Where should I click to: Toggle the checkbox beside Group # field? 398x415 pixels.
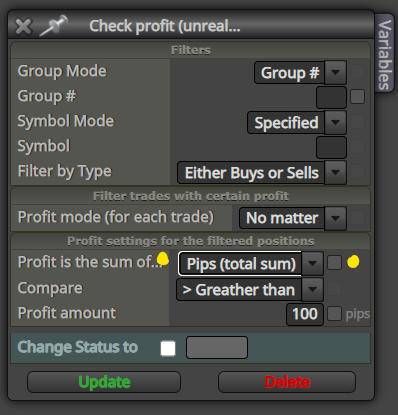point(357,97)
